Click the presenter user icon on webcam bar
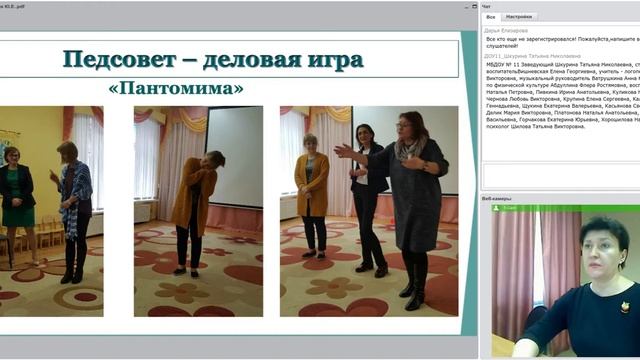Viewport: 640px width, 360px height. click(496, 208)
